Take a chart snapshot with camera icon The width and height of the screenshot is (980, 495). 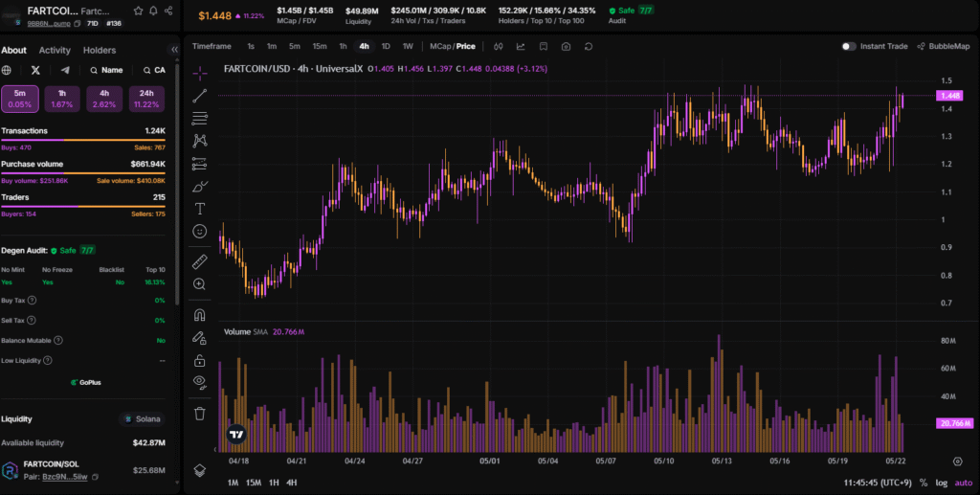567,46
